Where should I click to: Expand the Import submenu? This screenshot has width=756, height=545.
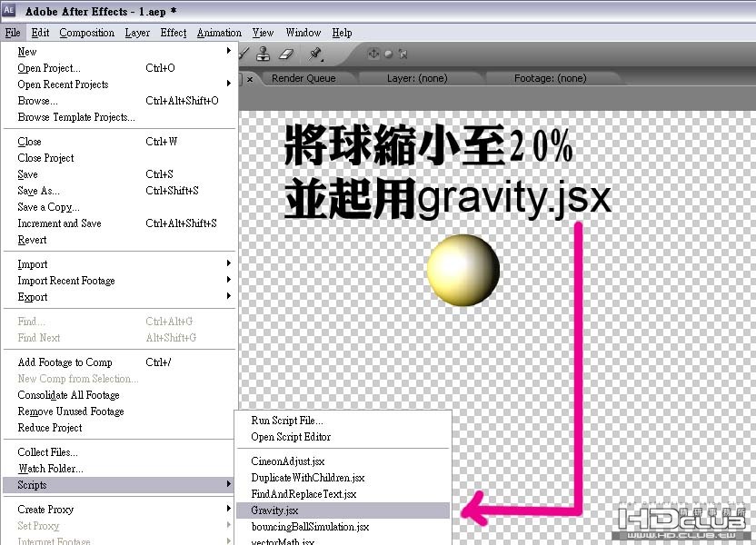click(119, 264)
